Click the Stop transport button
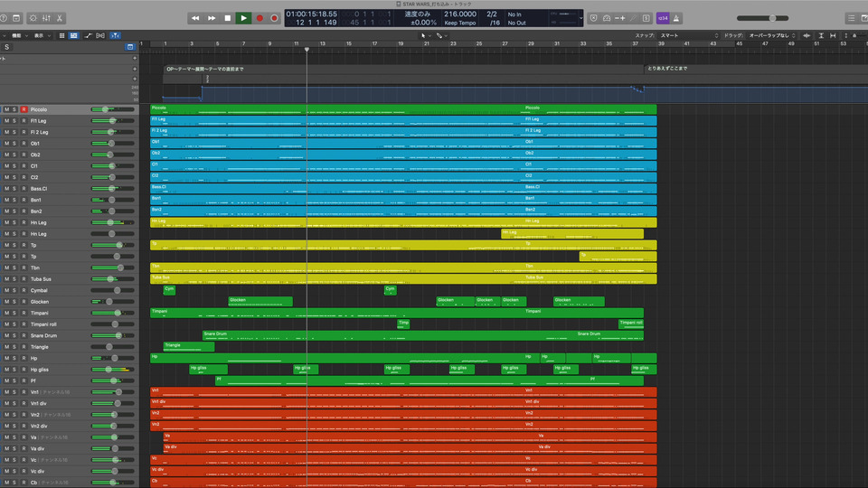 227,18
